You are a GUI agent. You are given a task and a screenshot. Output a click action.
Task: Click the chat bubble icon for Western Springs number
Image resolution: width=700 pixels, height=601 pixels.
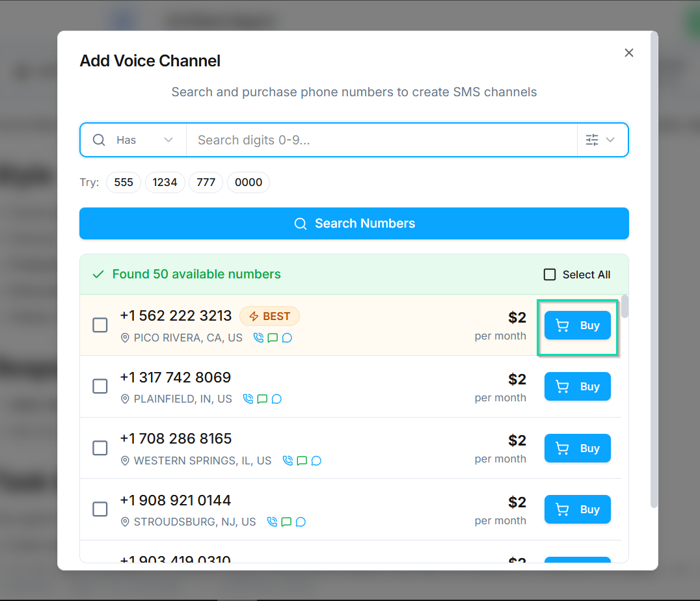[x=316, y=461]
